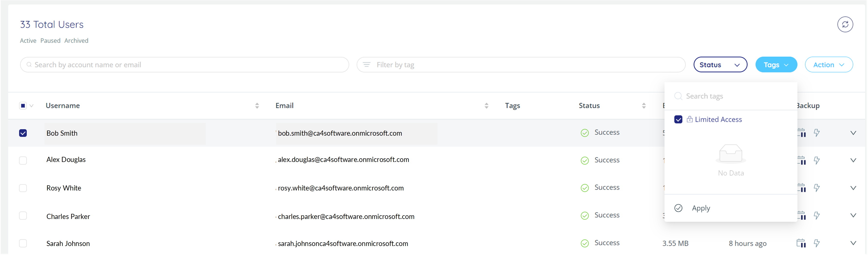Viewport: 868px width, 255px height.
Task: Focus the Filter by tag field
Action: (521, 65)
